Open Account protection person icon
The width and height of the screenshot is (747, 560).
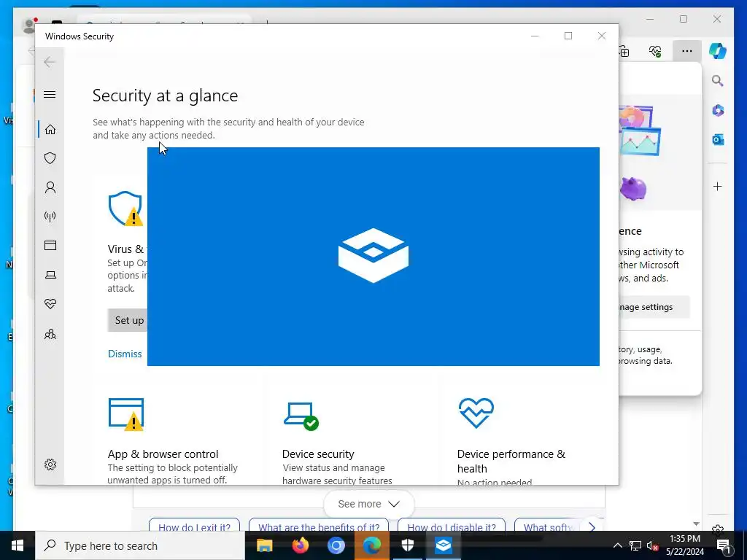point(50,187)
